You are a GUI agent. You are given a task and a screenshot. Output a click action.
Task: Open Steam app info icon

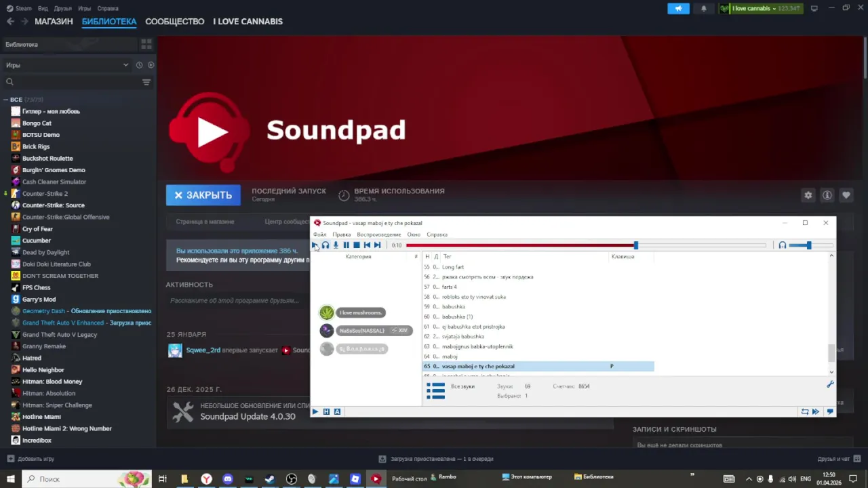tap(827, 195)
